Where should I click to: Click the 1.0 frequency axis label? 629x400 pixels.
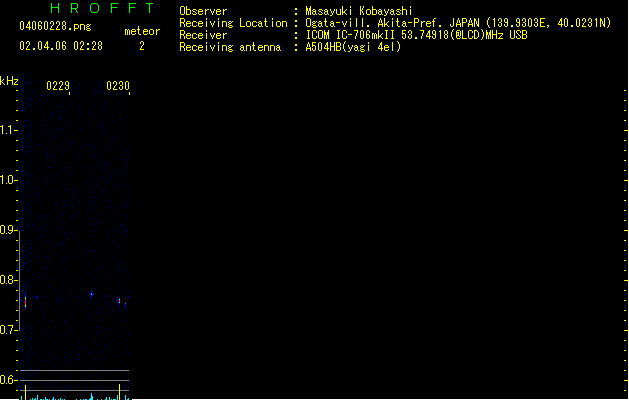click(7, 180)
